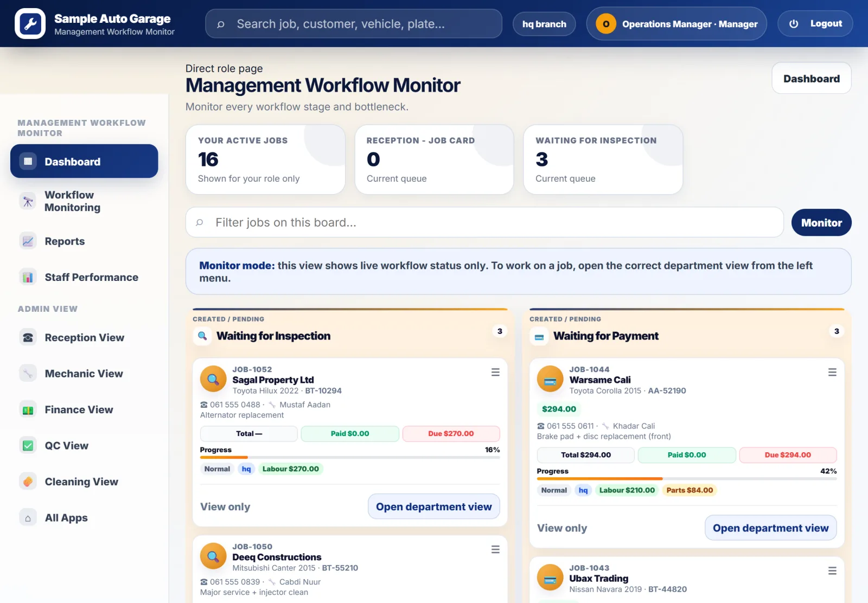Image resolution: width=868 pixels, height=603 pixels.
Task: Open department view for Warsame Cali
Action: point(771,528)
